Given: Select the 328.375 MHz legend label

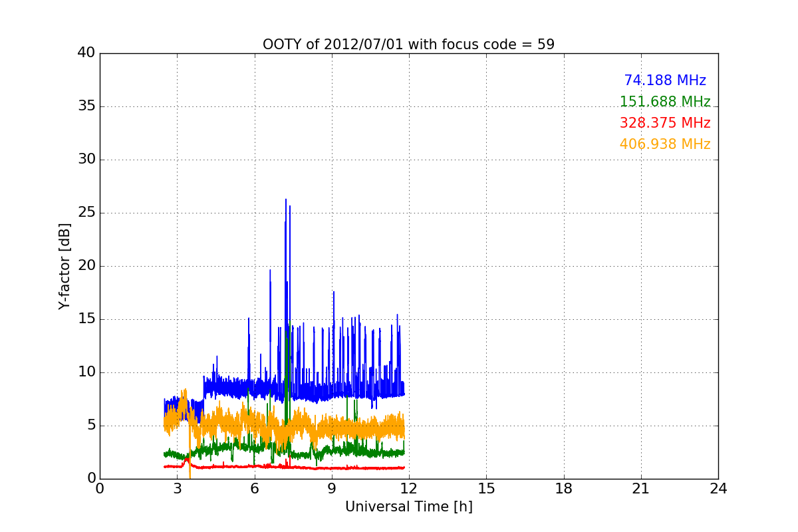Looking at the screenshot, I should click(665, 123).
